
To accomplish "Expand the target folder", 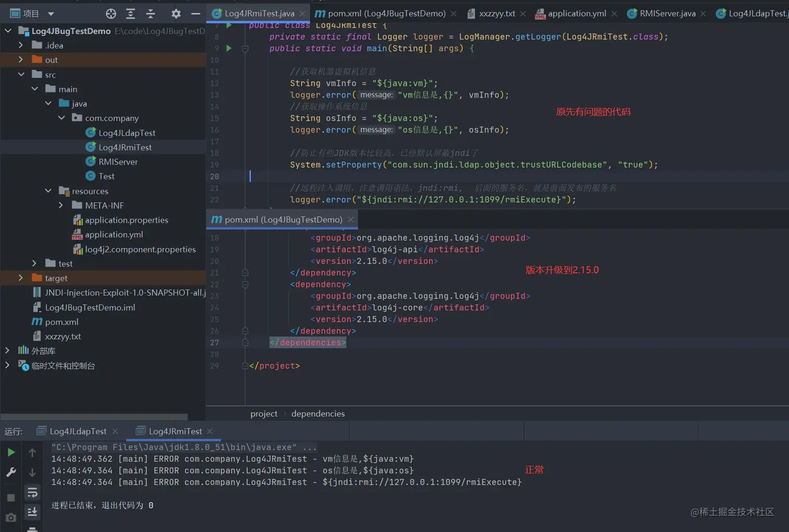I will (x=21, y=278).
